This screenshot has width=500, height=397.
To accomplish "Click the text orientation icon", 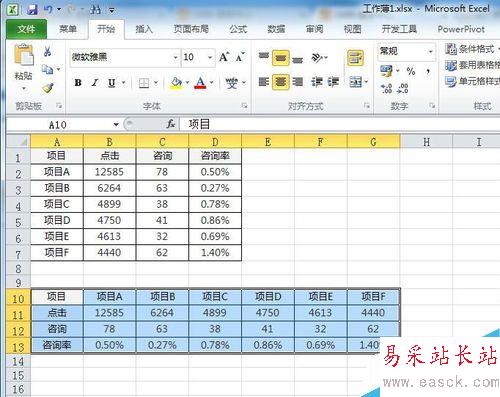I will coord(317,58).
